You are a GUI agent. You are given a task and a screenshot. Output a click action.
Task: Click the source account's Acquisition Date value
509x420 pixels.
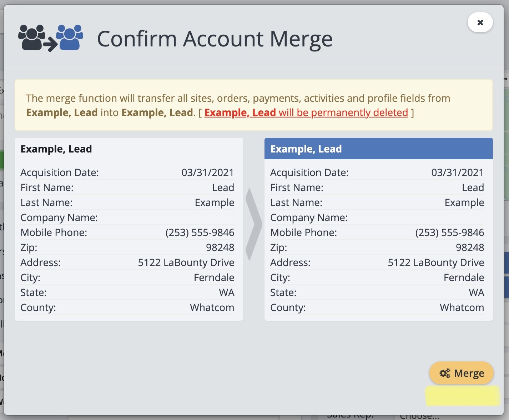207,172
